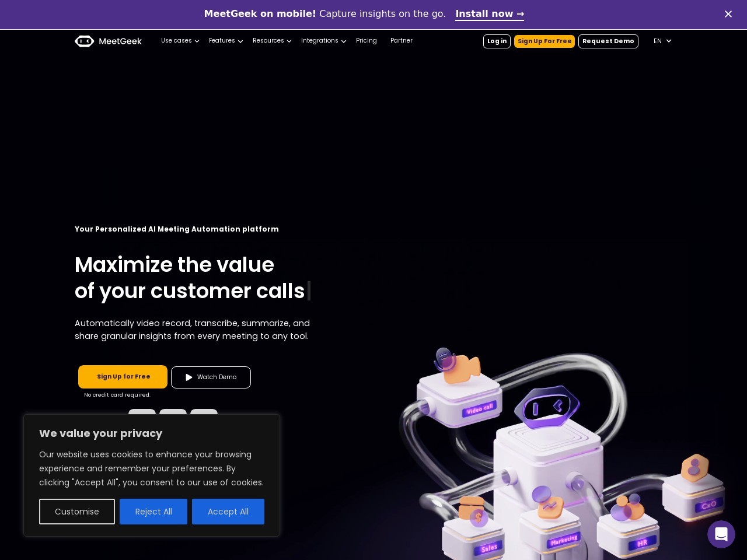Screen dimensions: 747x560
Task: Open the Partner menu item
Action: pos(402,41)
